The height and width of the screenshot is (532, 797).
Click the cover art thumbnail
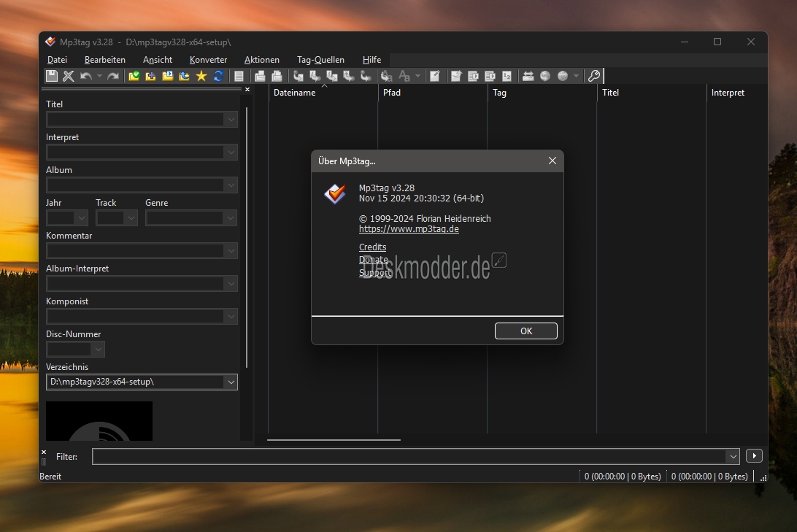tap(99, 421)
